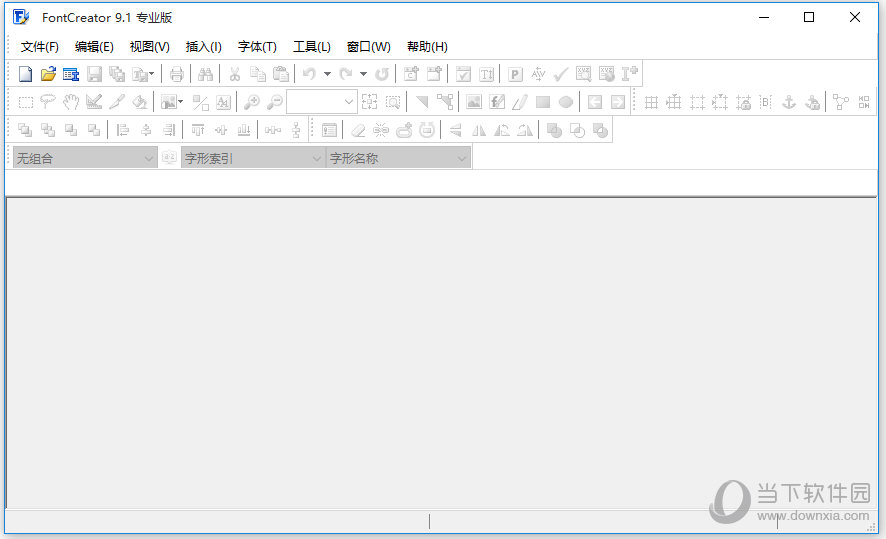Click the Find binoculars icon
Image resolution: width=886 pixels, height=539 pixels.
click(206, 74)
